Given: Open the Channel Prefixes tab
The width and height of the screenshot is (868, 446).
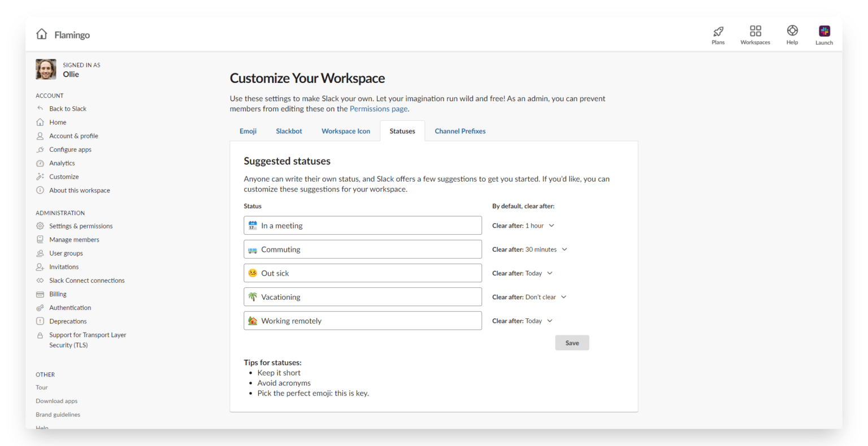Looking at the screenshot, I should pos(460,131).
